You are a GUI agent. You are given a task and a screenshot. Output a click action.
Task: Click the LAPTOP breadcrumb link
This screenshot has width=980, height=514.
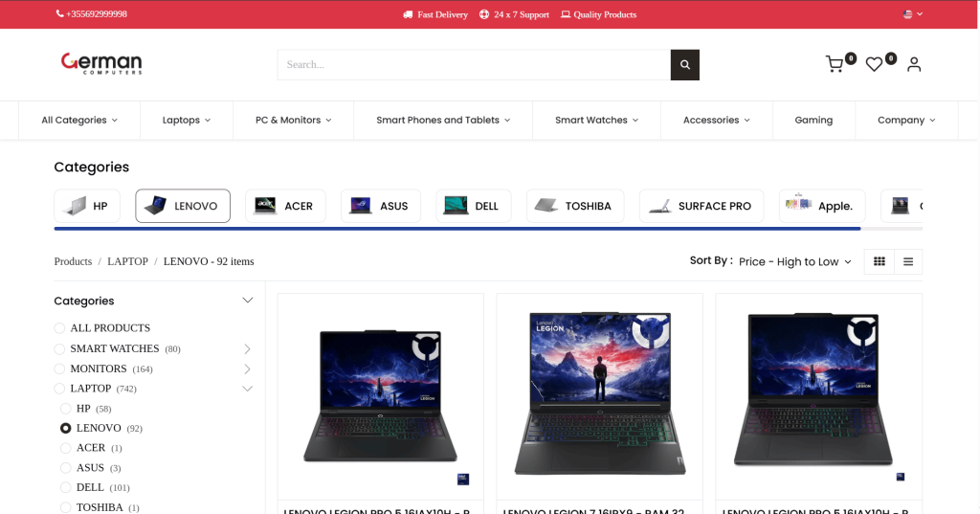click(x=127, y=261)
